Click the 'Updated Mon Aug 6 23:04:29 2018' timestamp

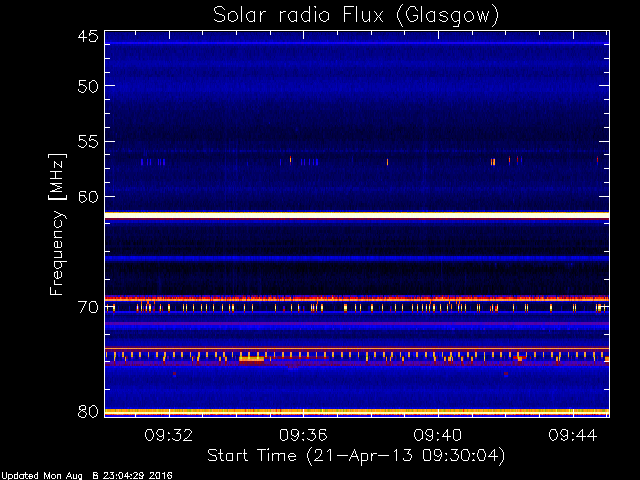[87, 476]
